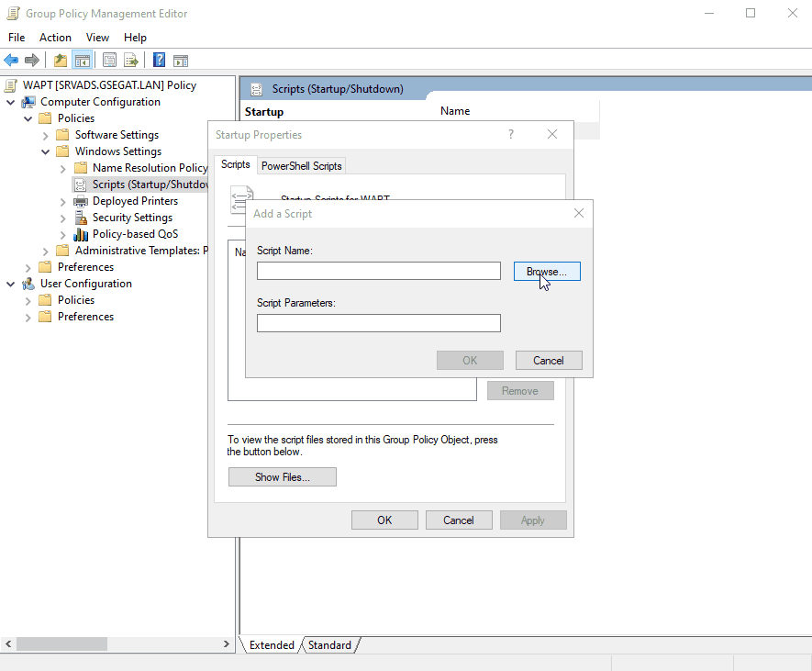Image resolution: width=812 pixels, height=671 pixels.
Task: Expand the Preferences node under Computer Configuration
Action: (x=28, y=267)
